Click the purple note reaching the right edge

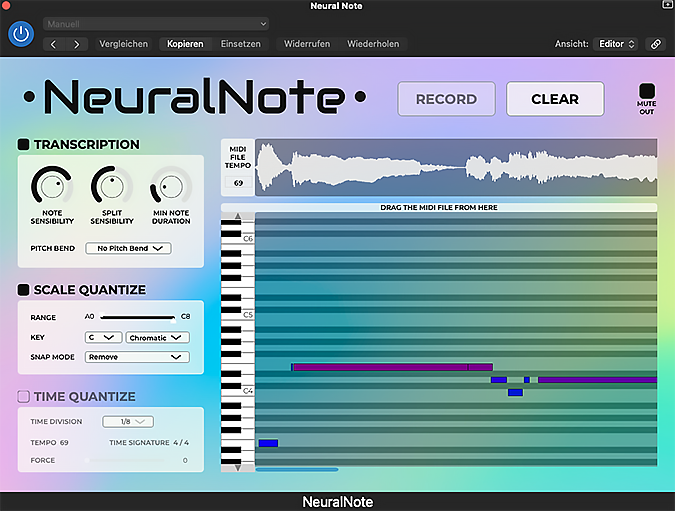pos(598,380)
